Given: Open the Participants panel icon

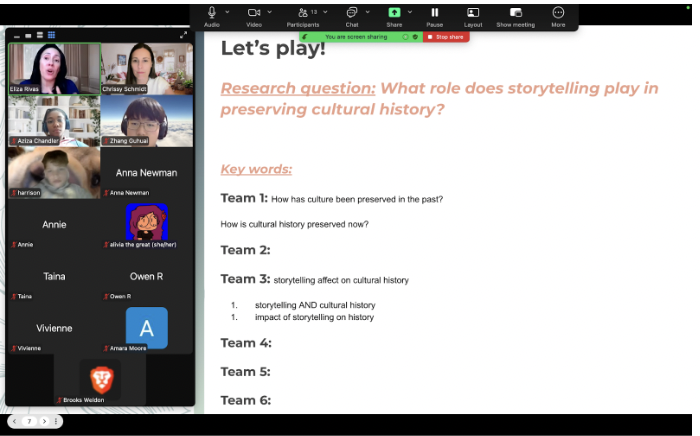Looking at the screenshot, I should 303,12.
